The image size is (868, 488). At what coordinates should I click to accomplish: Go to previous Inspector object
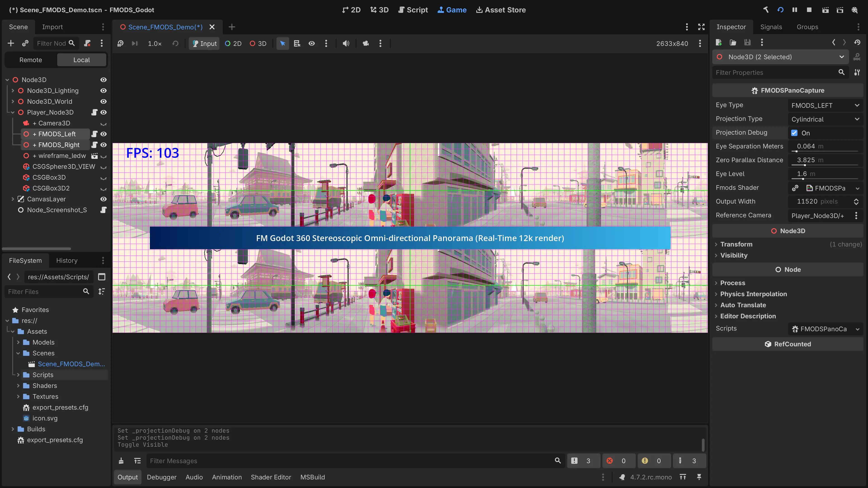tap(833, 42)
